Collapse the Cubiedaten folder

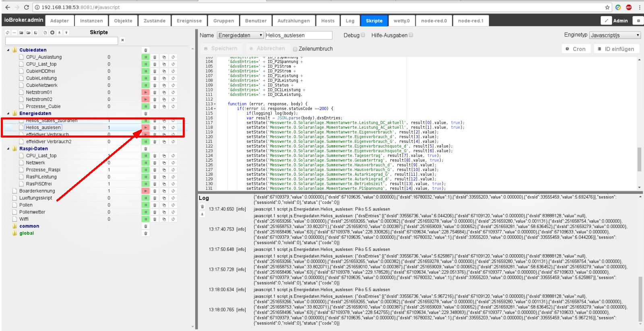click(x=8, y=50)
